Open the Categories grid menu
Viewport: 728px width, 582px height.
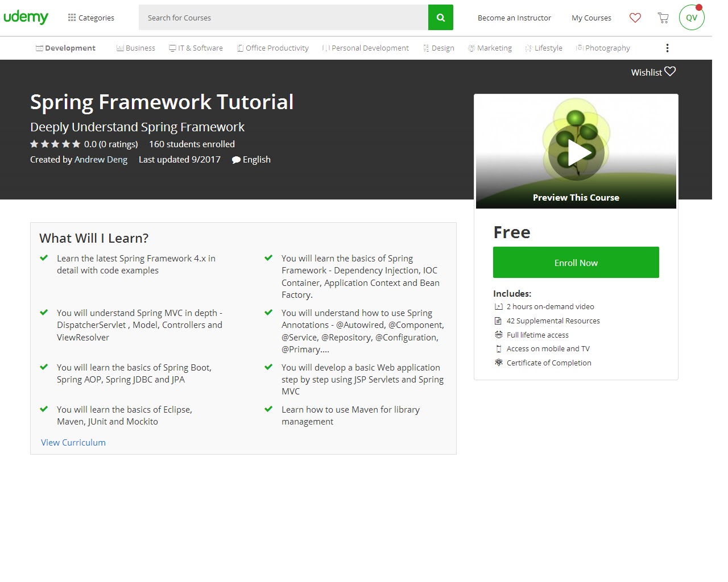pyautogui.click(x=91, y=18)
